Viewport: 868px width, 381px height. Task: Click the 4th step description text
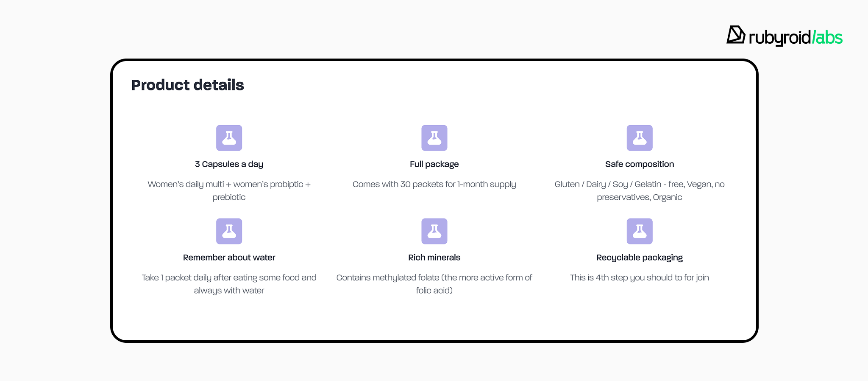tap(639, 277)
